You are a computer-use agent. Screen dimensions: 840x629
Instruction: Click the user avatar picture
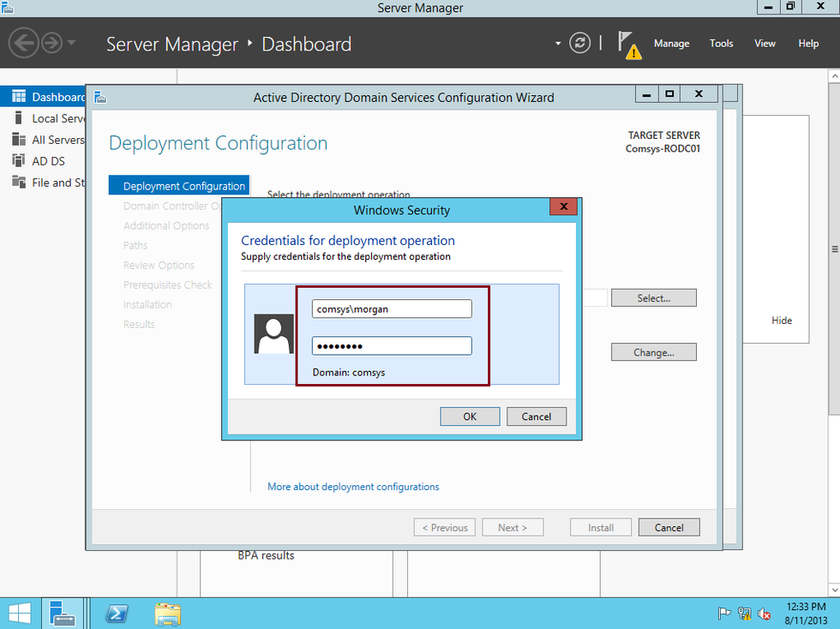[x=273, y=334]
